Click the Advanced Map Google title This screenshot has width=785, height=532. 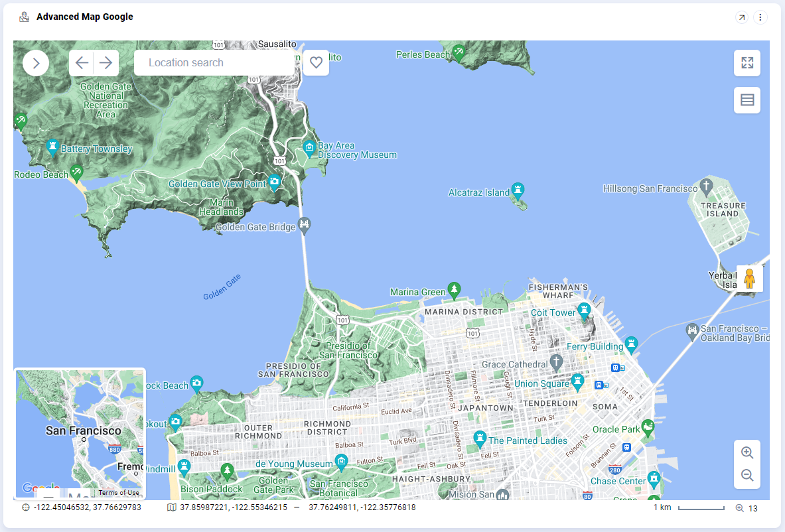(x=85, y=17)
